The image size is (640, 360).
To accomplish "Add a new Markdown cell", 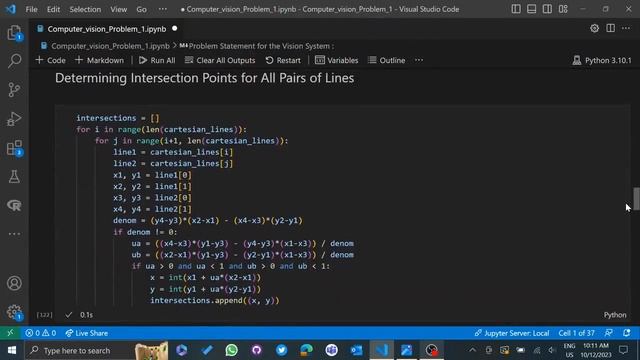I will coord(99,60).
